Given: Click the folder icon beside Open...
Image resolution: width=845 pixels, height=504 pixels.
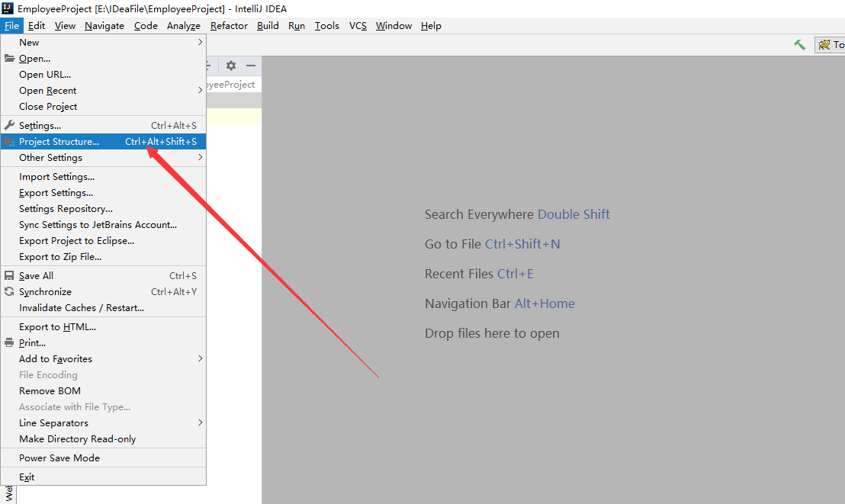Looking at the screenshot, I should pos(9,58).
